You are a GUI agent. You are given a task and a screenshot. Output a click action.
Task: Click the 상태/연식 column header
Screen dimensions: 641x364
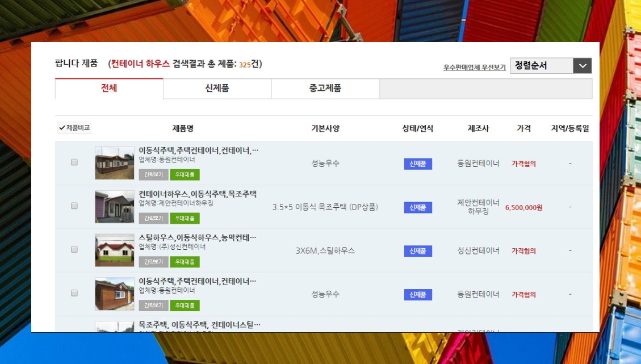(x=417, y=128)
